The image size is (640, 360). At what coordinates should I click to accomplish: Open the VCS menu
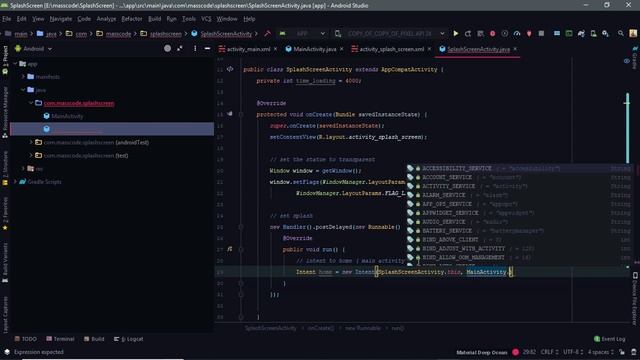pos(206,19)
